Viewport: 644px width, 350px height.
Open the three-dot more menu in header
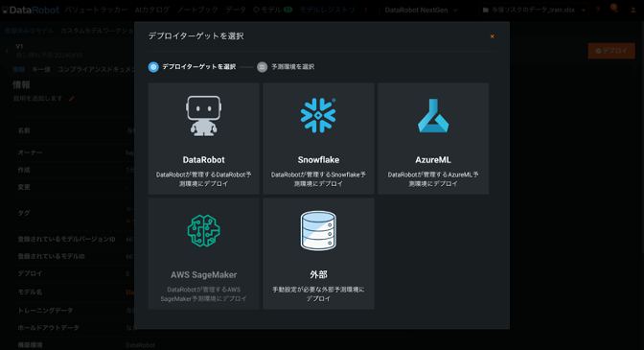(x=366, y=10)
